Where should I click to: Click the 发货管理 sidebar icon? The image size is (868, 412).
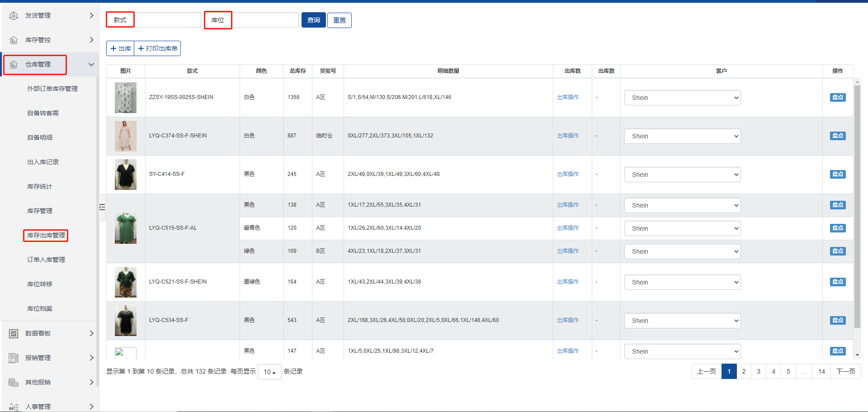[14, 15]
